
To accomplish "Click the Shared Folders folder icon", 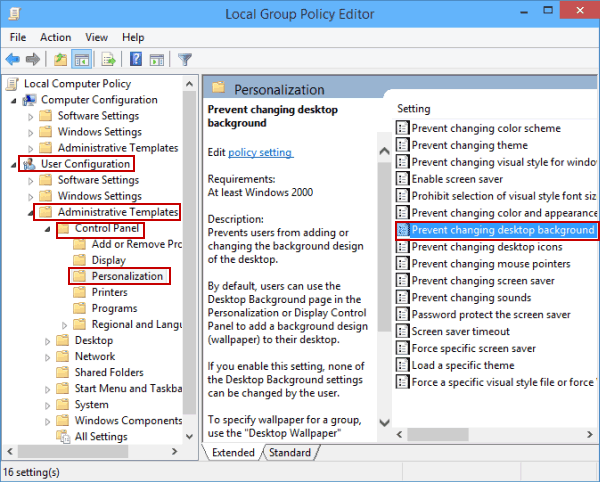I will [x=62, y=372].
